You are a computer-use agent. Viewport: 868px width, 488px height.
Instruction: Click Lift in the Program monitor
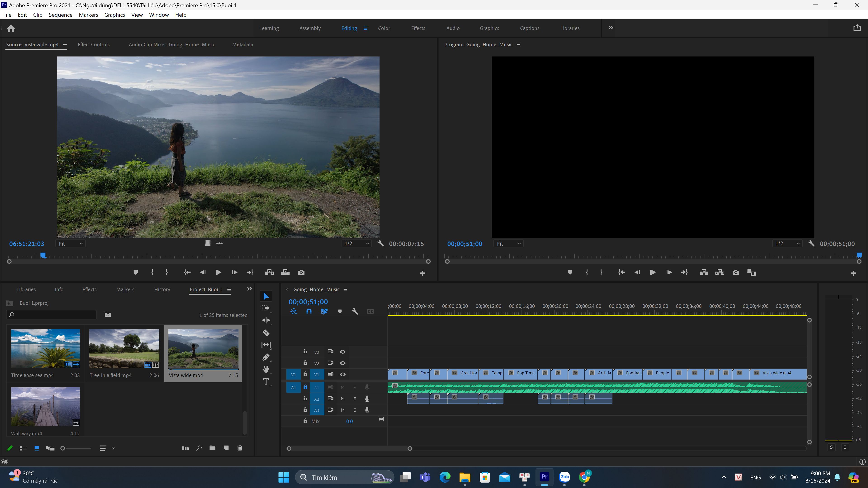point(704,272)
